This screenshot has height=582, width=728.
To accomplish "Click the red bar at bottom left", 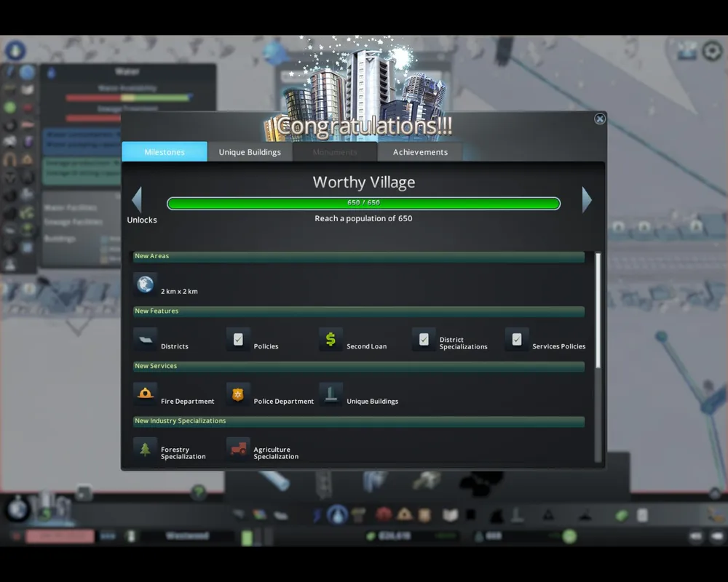I will pyautogui.click(x=60, y=536).
